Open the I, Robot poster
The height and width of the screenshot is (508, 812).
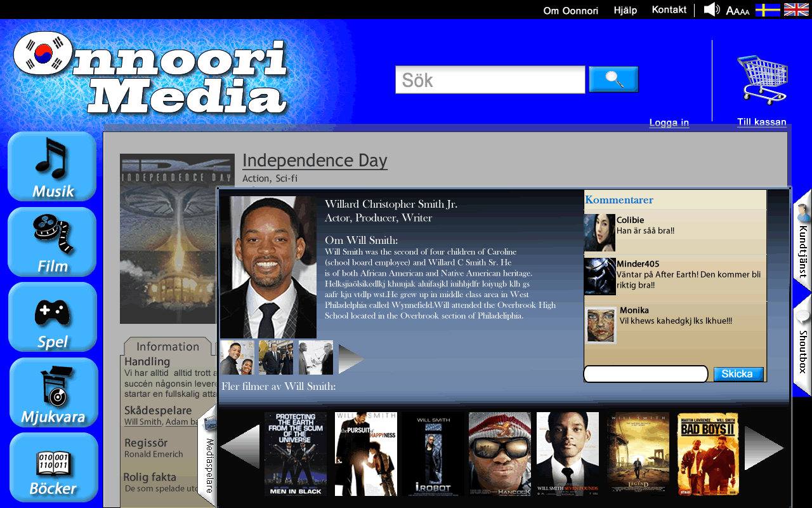[433, 454]
